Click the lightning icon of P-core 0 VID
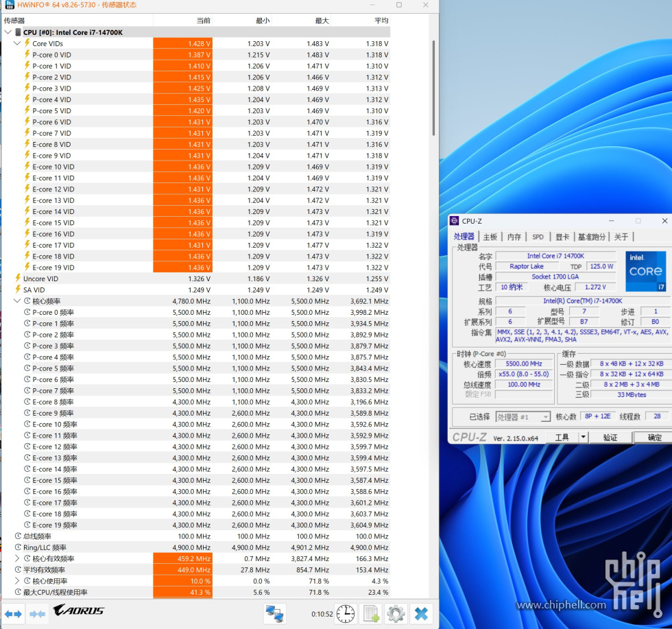The width and height of the screenshot is (672, 629). 27,54
